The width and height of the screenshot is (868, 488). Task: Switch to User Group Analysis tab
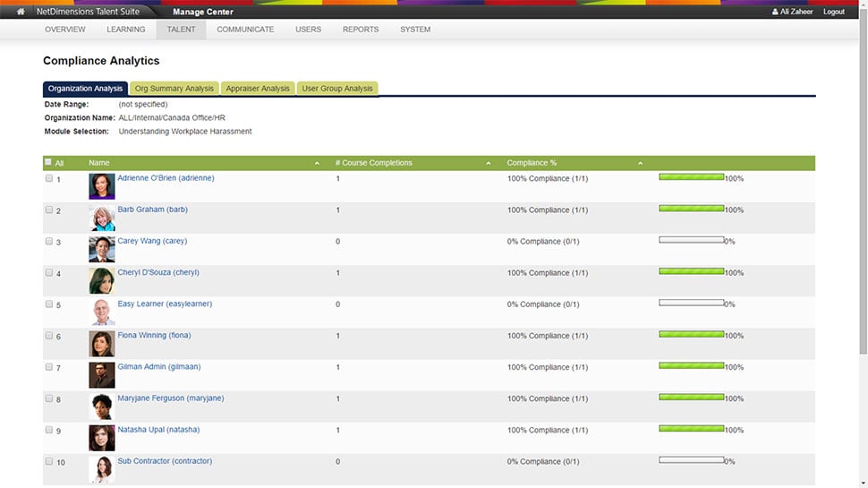click(x=337, y=89)
